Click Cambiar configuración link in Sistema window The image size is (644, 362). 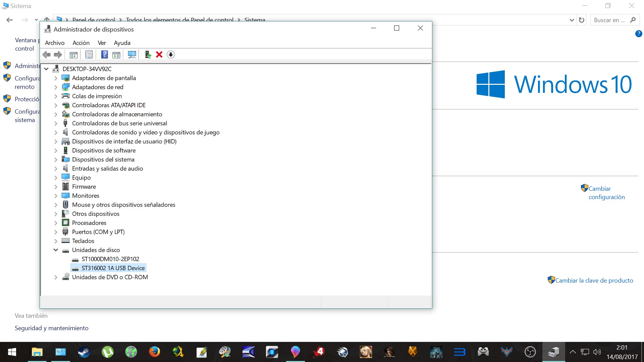pos(606,193)
